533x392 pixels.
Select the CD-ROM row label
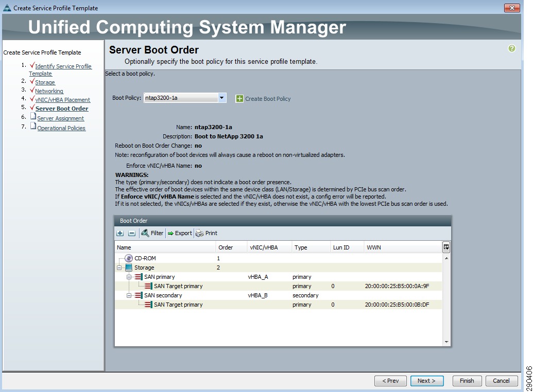tap(145, 258)
